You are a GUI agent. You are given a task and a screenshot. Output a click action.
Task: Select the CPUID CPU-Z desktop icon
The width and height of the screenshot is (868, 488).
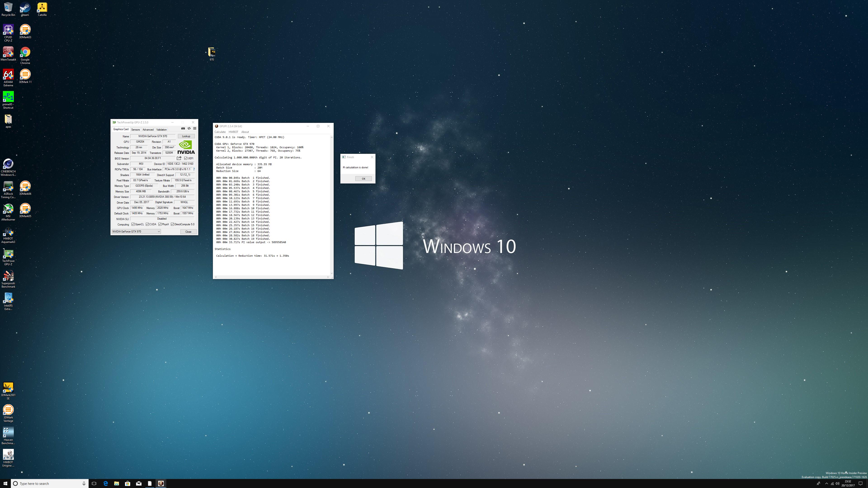(8, 33)
